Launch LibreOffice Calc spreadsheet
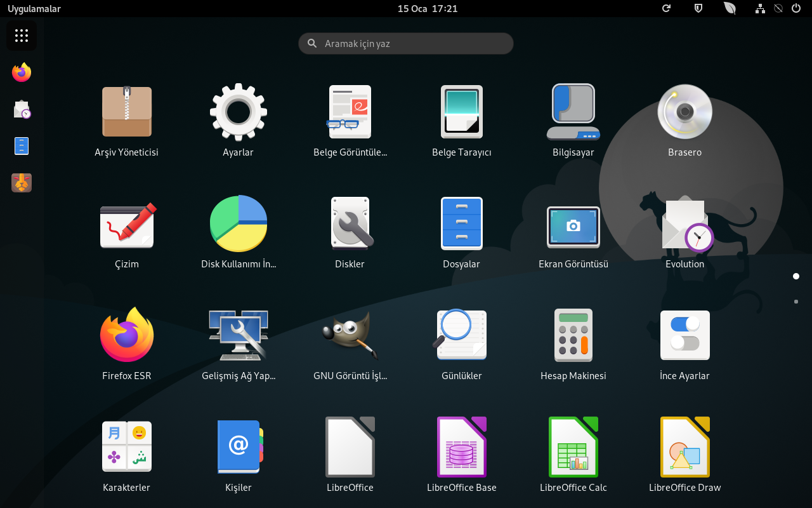Image resolution: width=812 pixels, height=508 pixels. coord(573,447)
